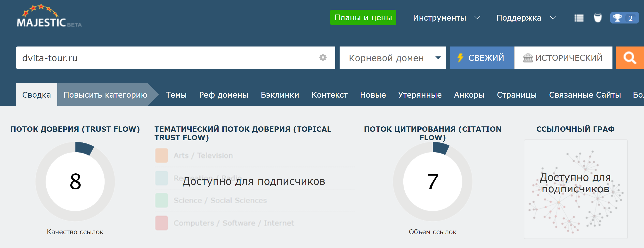Click the dvita-tour.ru search field
644x248 pixels.
pyautogui.click(x=176, y=58)
